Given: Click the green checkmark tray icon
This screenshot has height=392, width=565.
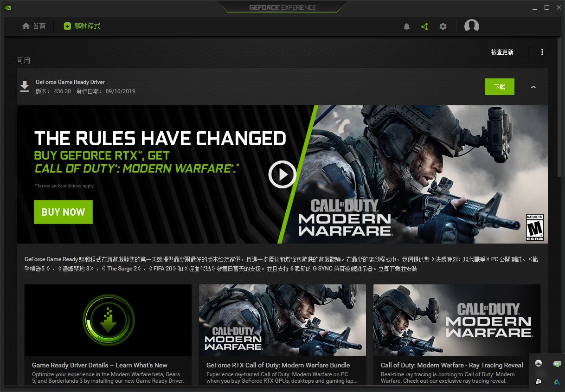Looking at the screenshot, I should pyautogui.click(x=557, y=363).
